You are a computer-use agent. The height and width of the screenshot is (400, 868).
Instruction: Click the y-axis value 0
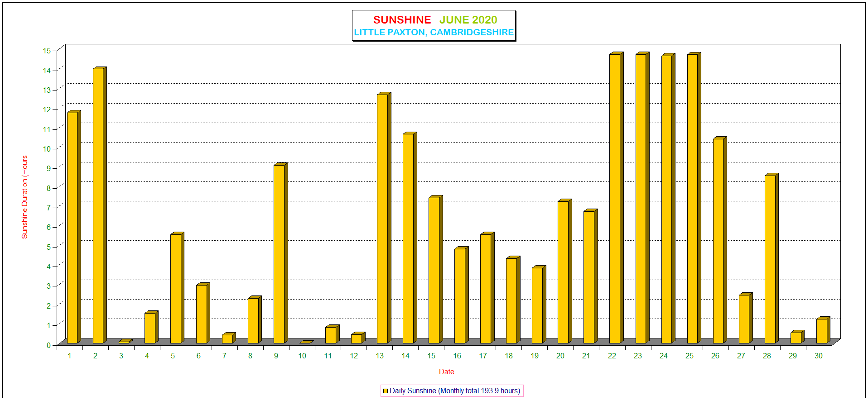pos(49,345)
